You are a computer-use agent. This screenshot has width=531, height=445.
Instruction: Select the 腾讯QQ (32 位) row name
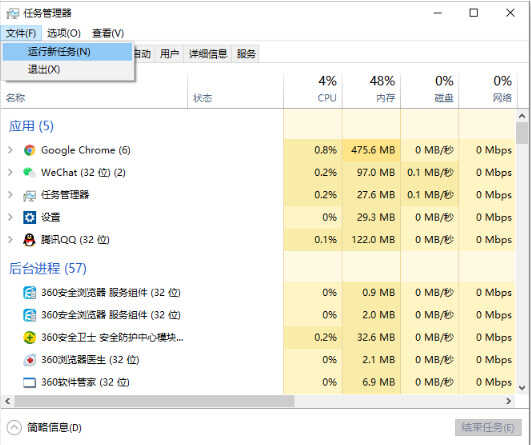pyautogui.click(x=75, y=240)
